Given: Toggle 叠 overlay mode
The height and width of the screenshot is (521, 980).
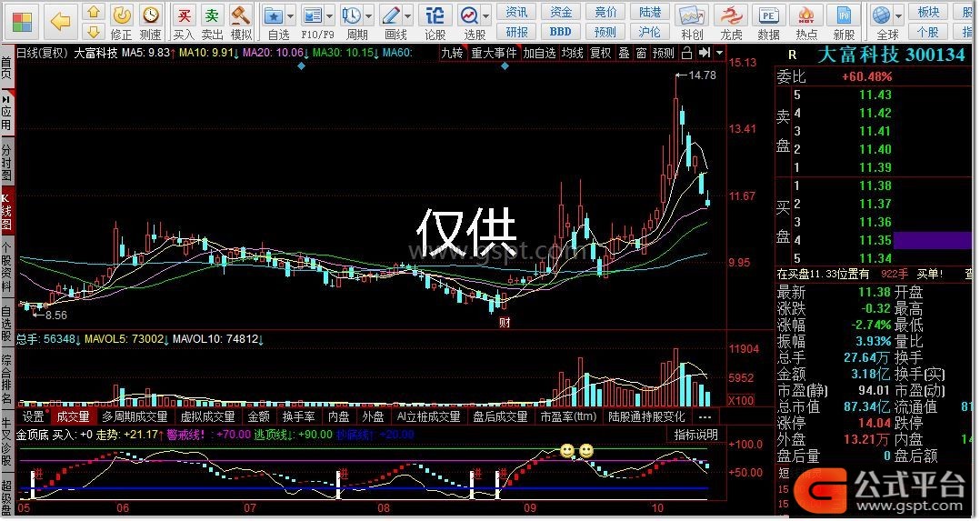Looking at the screenshot, I should [624, 53].
